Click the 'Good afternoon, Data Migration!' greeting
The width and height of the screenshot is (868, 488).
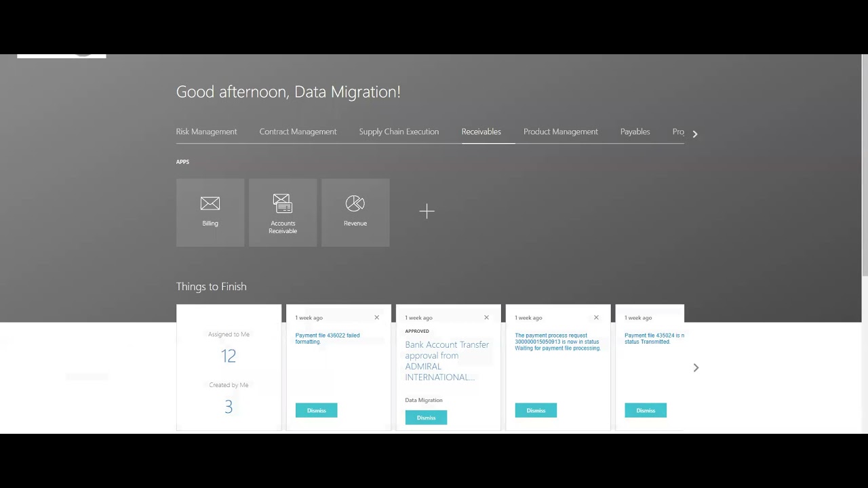[288, 92]
